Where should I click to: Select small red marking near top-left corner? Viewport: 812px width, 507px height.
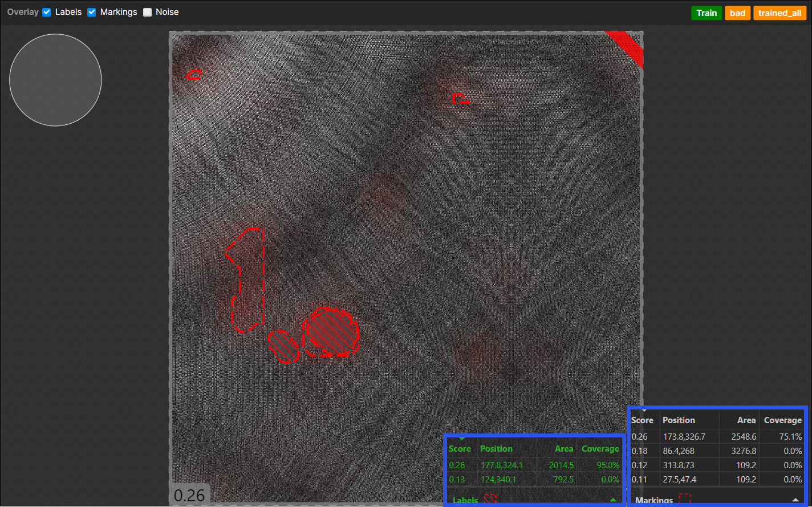[x=193, y=74]
